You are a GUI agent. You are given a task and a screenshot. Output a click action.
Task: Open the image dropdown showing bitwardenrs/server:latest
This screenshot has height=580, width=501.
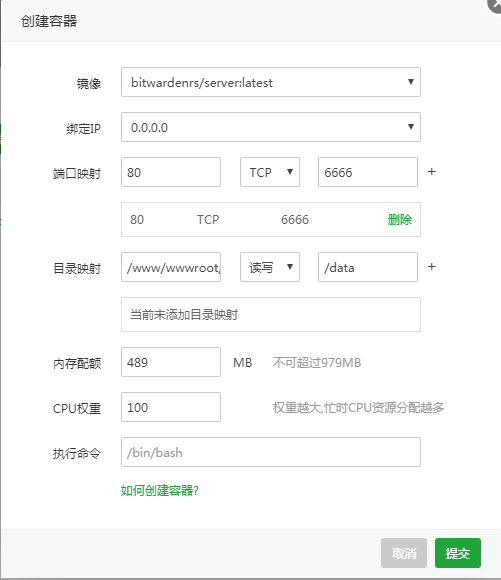coord(271,82)
